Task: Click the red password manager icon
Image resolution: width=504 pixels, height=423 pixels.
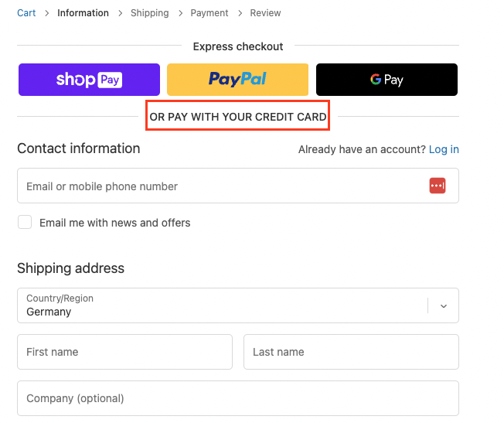Action: (x=438, y=186)
